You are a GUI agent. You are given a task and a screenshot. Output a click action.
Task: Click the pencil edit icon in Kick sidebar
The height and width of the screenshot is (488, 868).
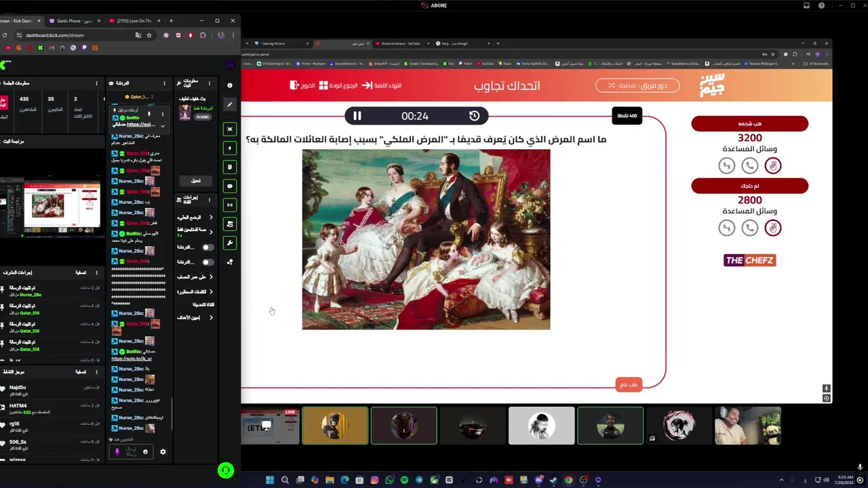[230, 104]
